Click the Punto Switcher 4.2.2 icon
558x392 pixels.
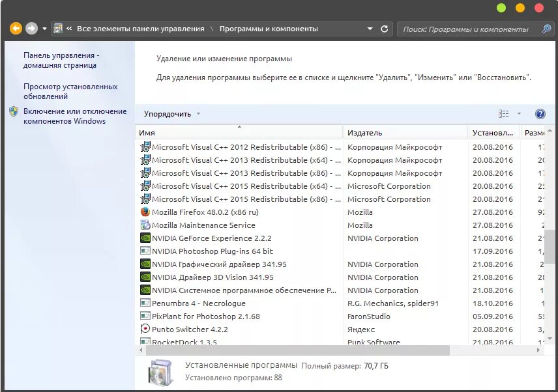145,329
